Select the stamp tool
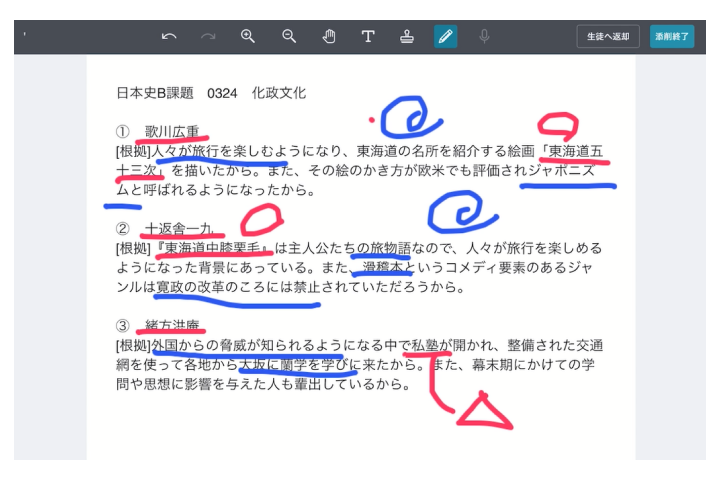Screen dimensions: 720x480 (x=407, y=36)
